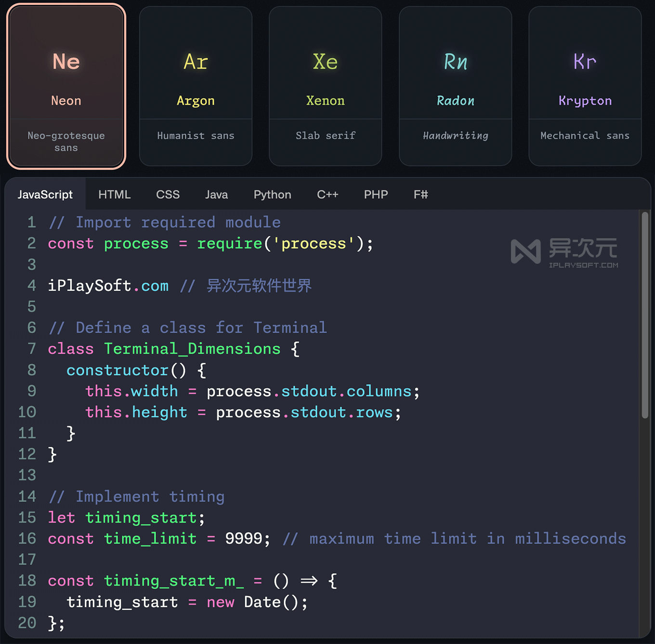655x644 pixels.
Task: Open the Java code sample
Action: pyautogui.click(x=216, y=194)
